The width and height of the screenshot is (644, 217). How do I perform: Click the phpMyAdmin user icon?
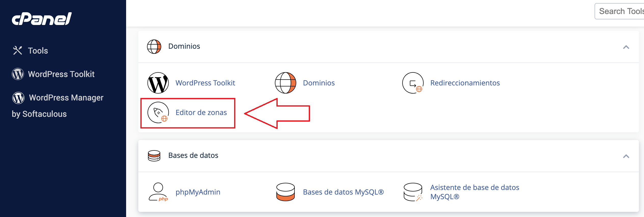(158, 192)
